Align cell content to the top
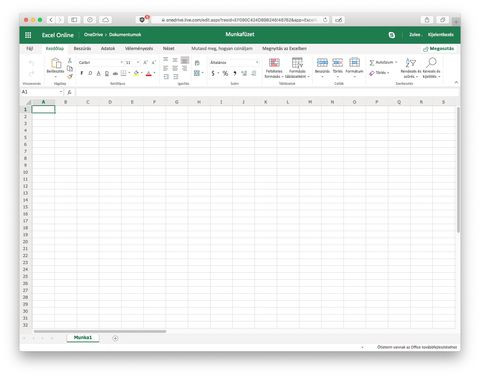480x377 pixels. click(x=166, y=60)
